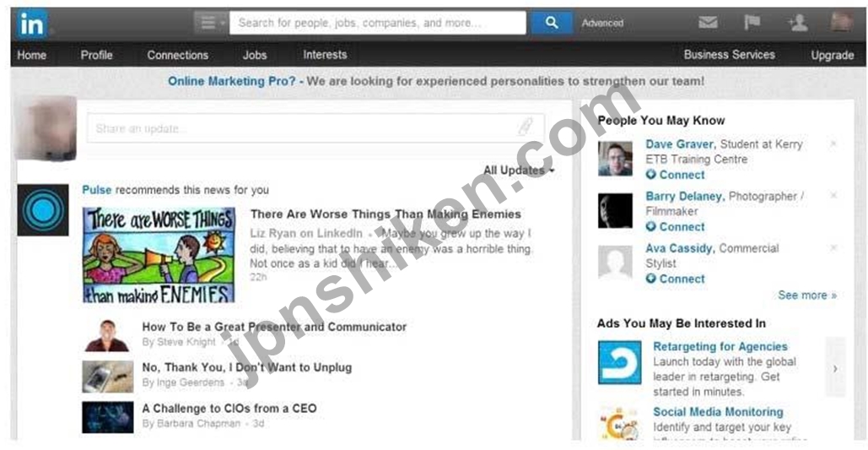Dismiss the Dave Graver suggestion
The width and height of the screenshot is (868, 450).
click(833, 144)
